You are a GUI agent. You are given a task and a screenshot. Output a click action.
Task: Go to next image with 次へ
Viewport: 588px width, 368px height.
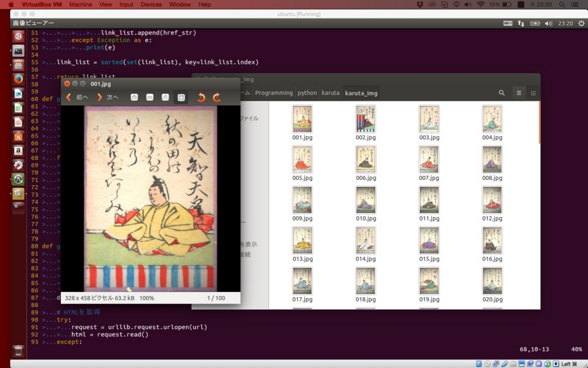108,97
